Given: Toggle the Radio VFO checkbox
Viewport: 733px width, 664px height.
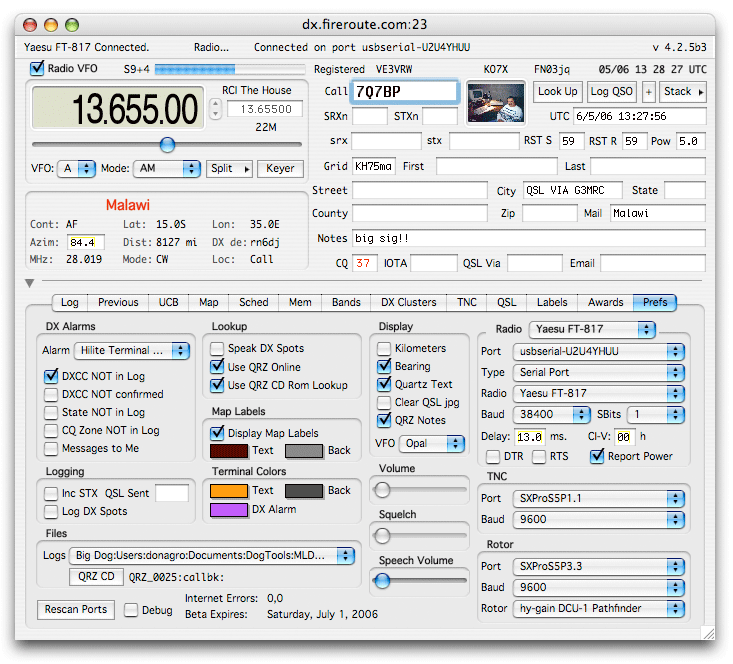Looking at the screenshot, I should click(x=38, y=69).
